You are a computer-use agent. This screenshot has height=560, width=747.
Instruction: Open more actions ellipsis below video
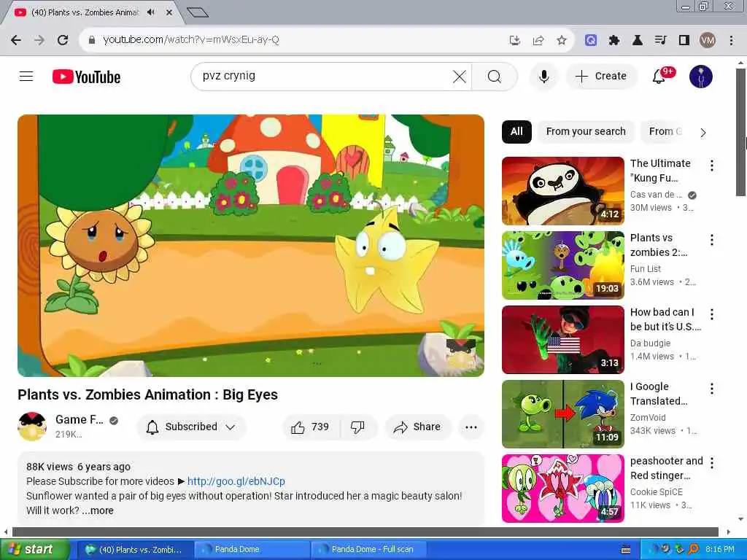(471, 427)
